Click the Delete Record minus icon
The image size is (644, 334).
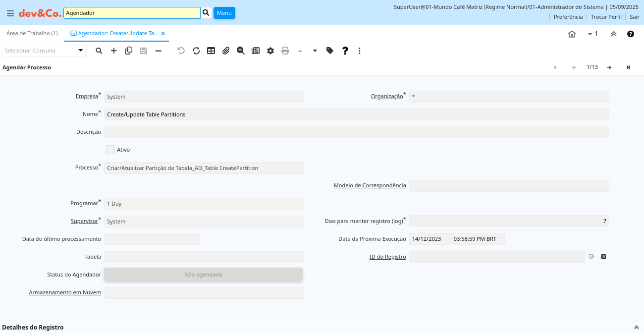coord(159,51)
